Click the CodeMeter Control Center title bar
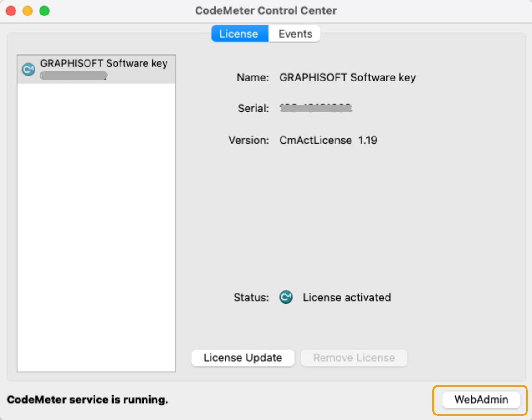Image resolution: width=532 pixels, height=420 pixels. (x=266, y=10)
